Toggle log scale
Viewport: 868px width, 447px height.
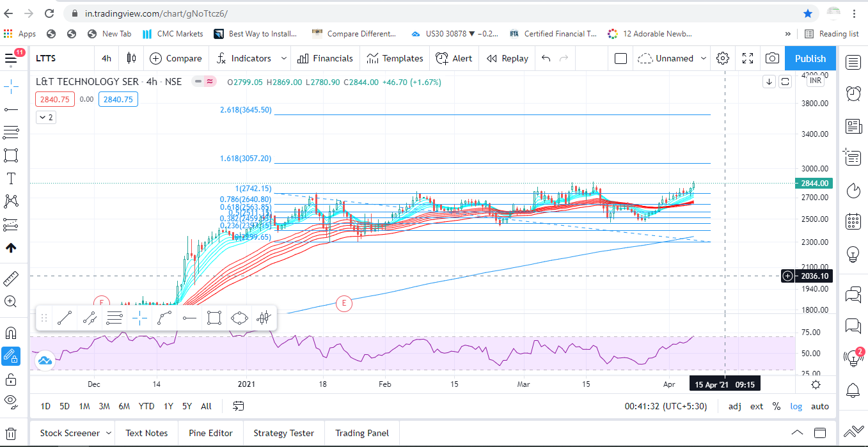coord(795,406)
